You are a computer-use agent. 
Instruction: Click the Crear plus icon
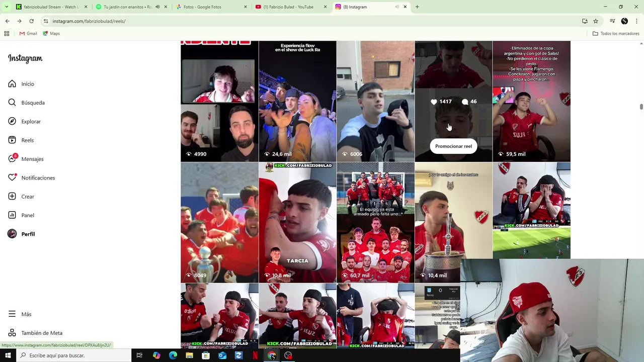[x=12, y=197]
